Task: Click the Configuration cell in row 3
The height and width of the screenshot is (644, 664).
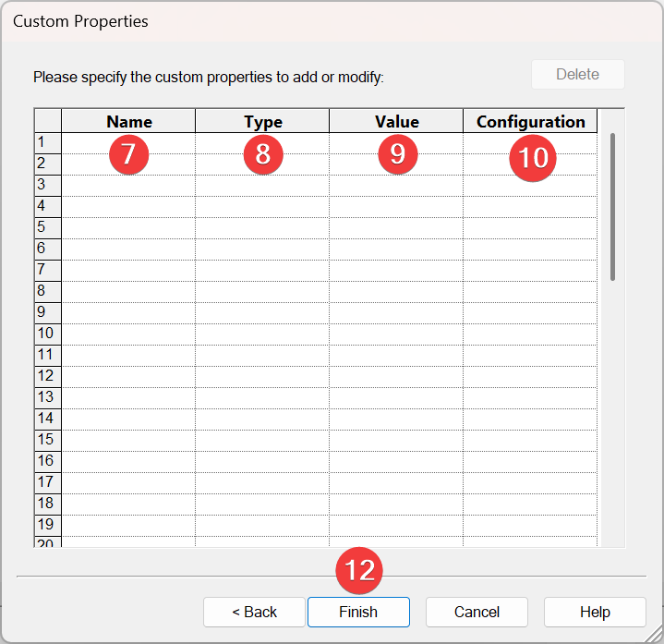Action: [x=530, y=186]
